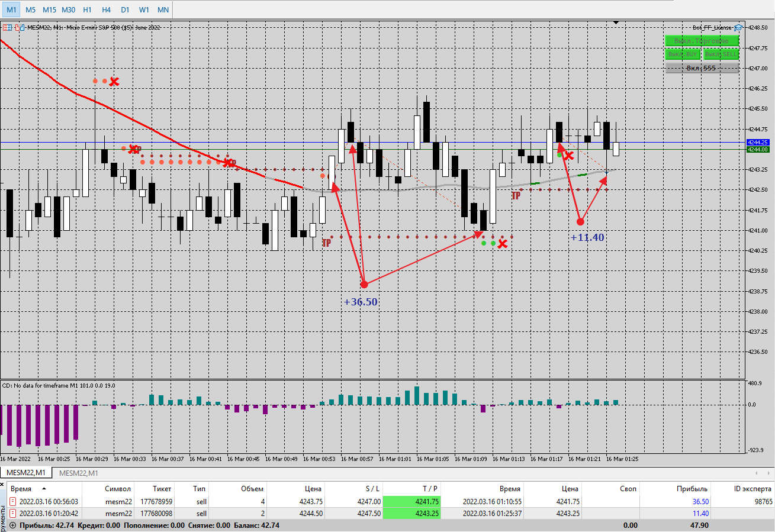The image size is (775, 532).
Task: Toggle the 'Вкл.555' button
Action: [702, 68]
